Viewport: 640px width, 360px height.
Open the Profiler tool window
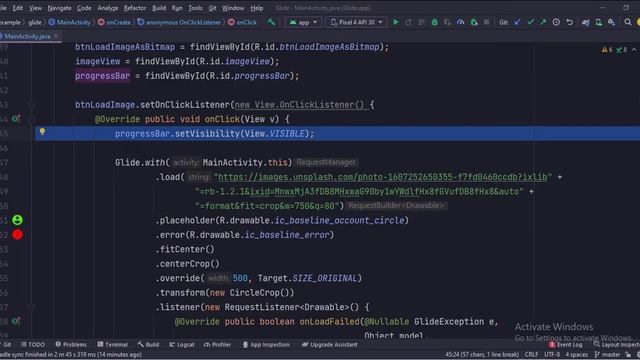pyautogui.click(x=218, y=344)
